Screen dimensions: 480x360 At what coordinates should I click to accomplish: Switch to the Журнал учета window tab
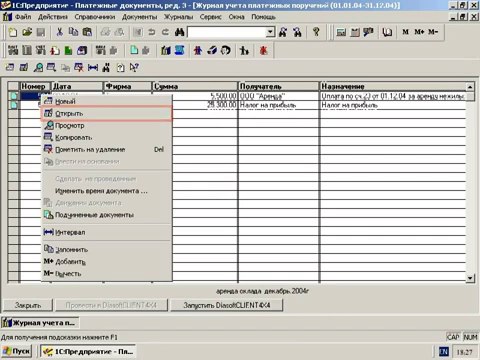tap(40, 323)
